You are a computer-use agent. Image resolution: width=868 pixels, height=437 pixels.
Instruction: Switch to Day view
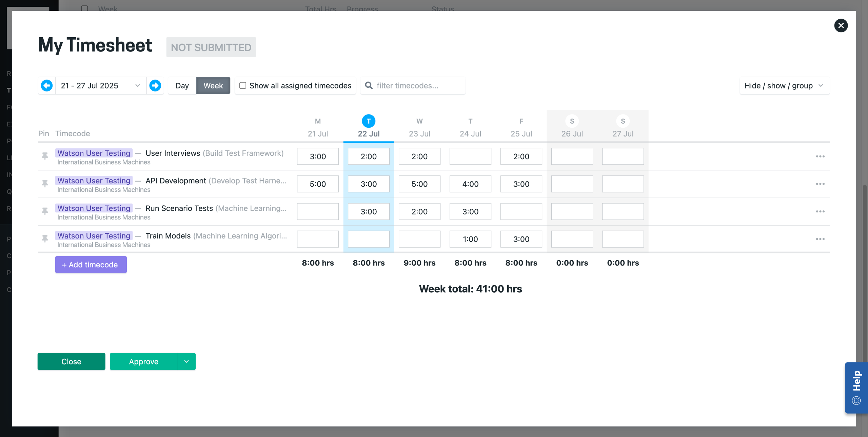(182, 85)
